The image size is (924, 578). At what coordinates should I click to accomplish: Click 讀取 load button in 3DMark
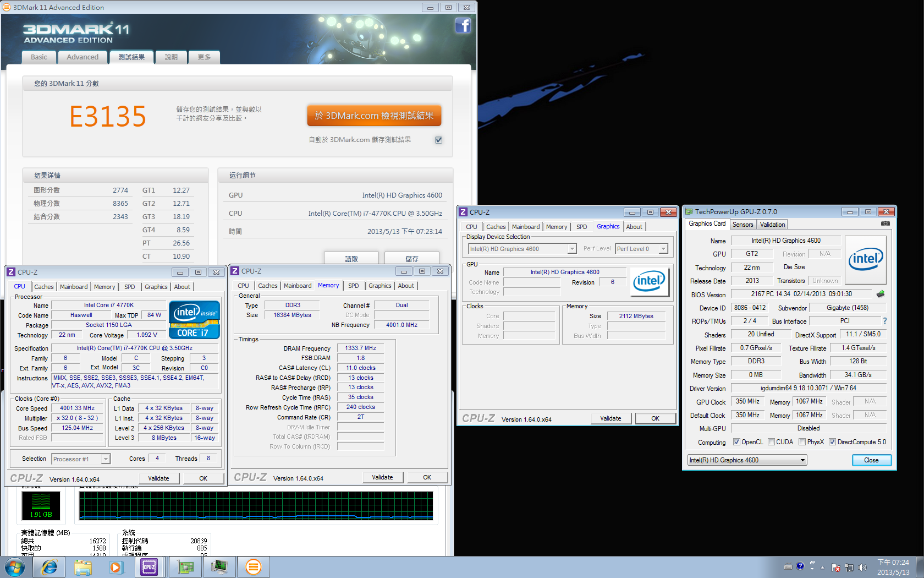click(x=351, y=258)
